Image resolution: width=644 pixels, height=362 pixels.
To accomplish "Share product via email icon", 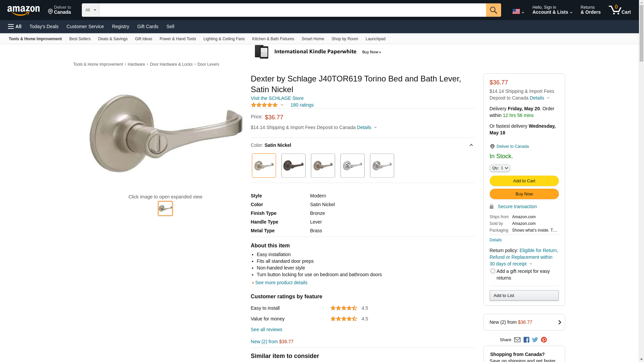I will tap(517, 340).
